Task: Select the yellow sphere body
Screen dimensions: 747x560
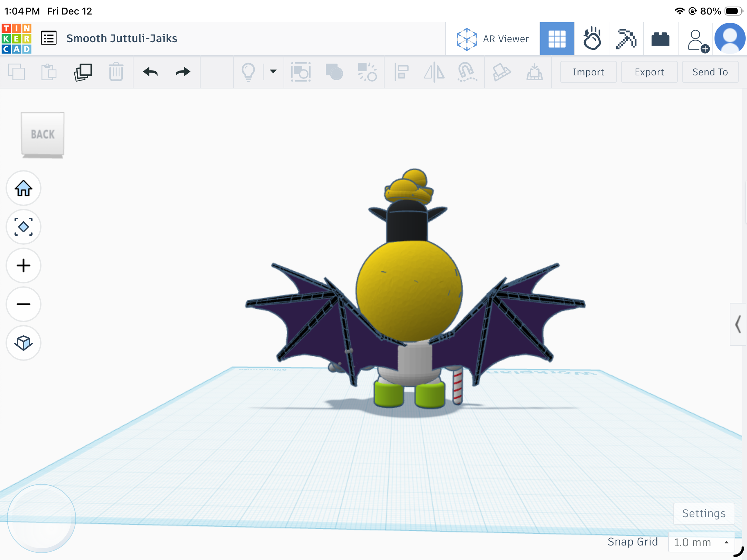Action: (409, 291)
